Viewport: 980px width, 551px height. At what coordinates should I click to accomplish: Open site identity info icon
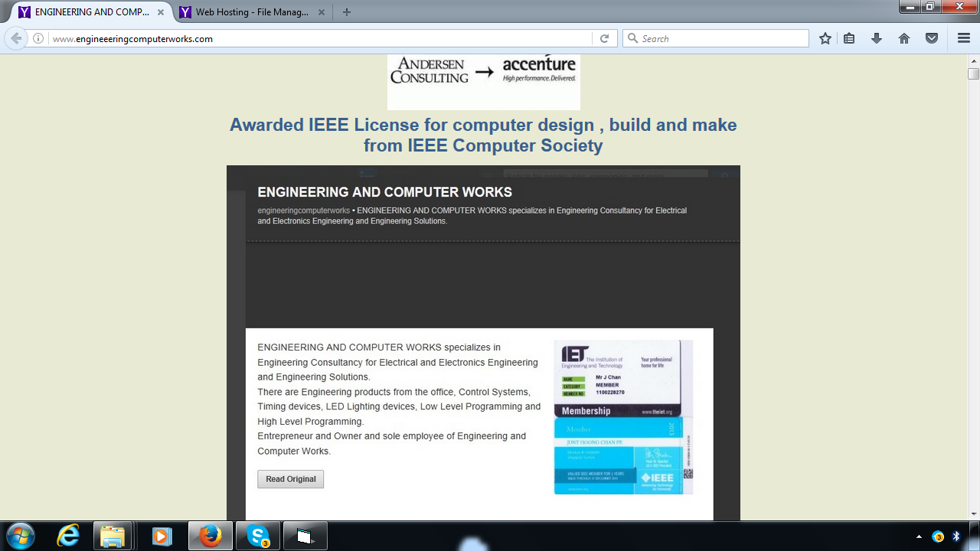(x=38, y=38)
